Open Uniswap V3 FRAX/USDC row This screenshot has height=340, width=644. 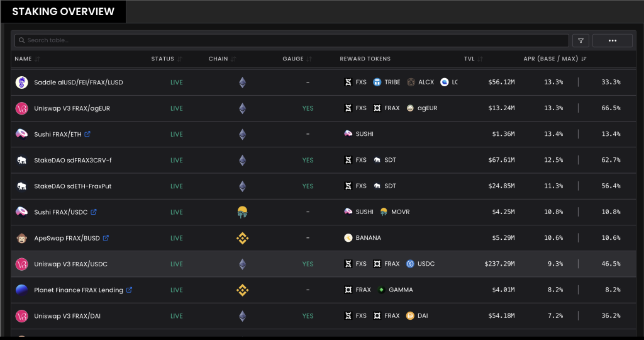pos(324,264)
